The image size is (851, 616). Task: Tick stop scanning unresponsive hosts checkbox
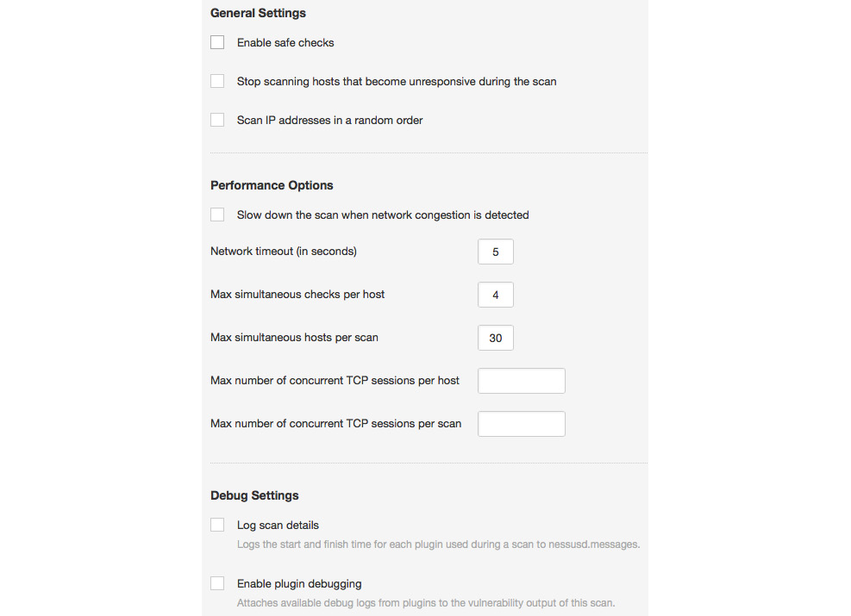point(217,81)
